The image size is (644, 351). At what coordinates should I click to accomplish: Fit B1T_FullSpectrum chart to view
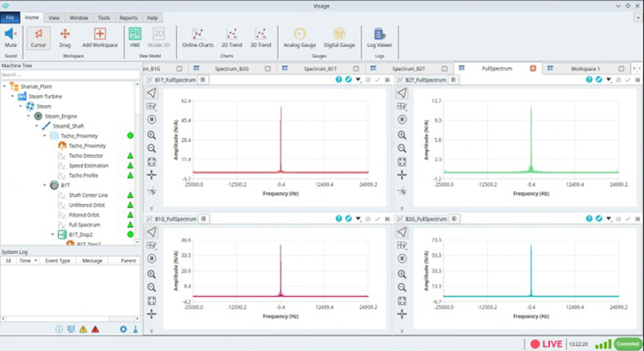point(152,162)
